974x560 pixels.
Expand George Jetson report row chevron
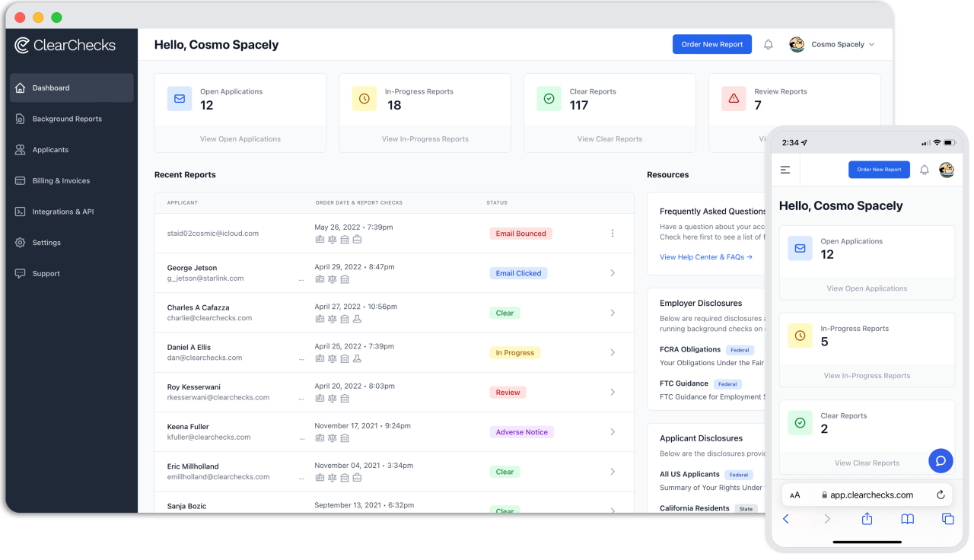click(x=613, y=273)
